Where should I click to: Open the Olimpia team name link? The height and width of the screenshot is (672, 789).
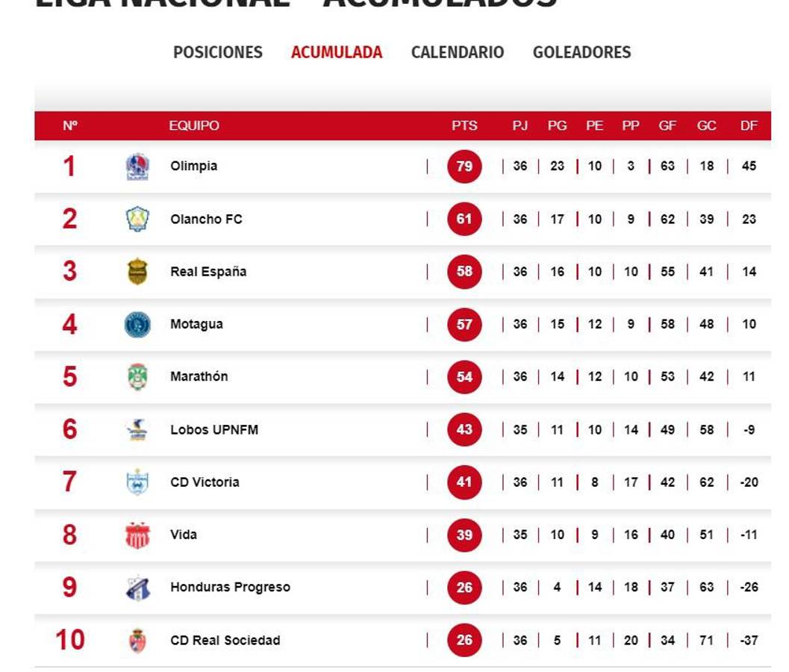pos(194,167)
